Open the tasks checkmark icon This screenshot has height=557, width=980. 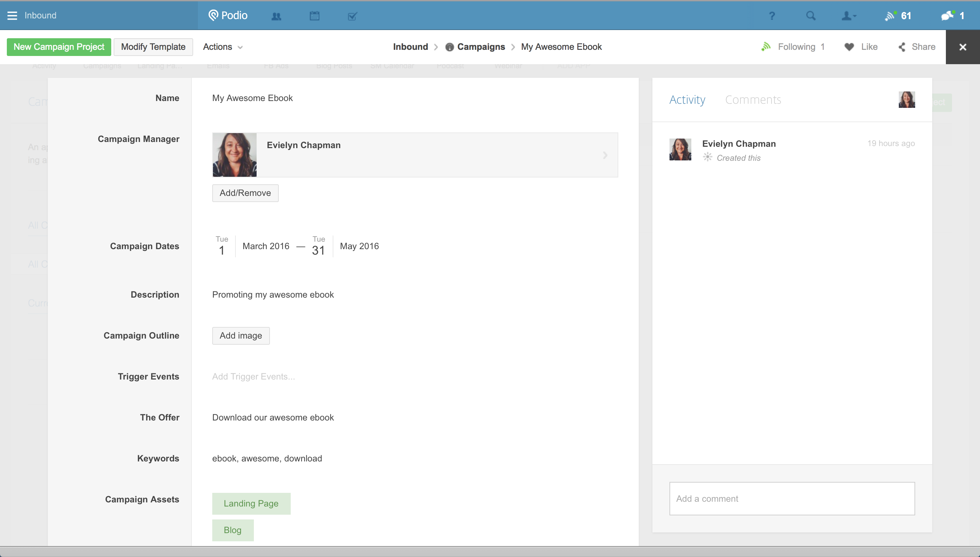click(x=352, y=16)
